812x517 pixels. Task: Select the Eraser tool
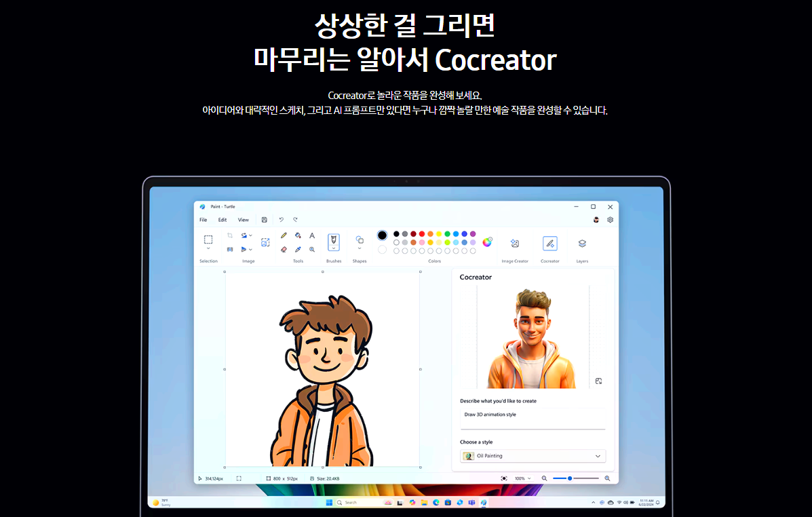(283, 249)
